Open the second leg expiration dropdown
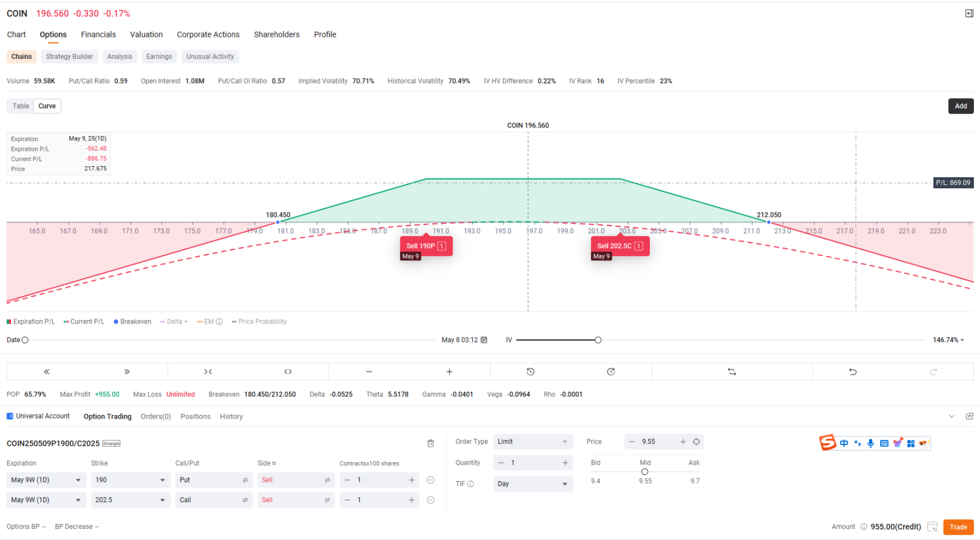Viewport: 980px width, 540px height. 46,500
